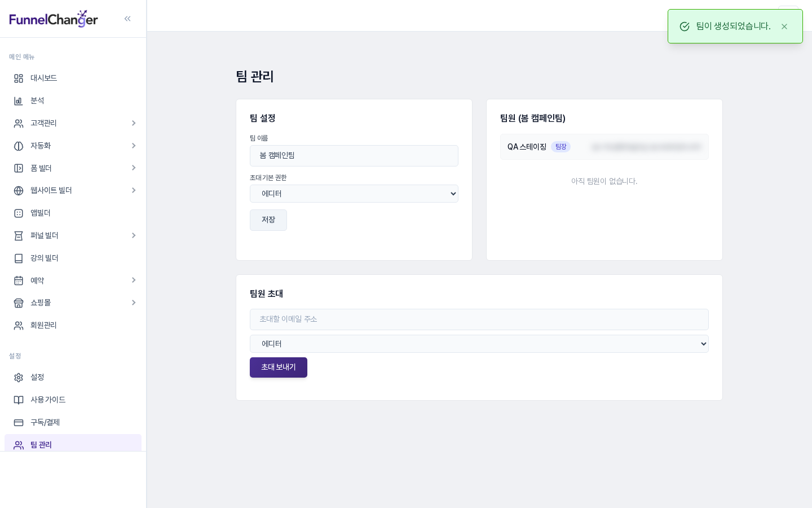Click the 대시보드 grid icon

19,78
